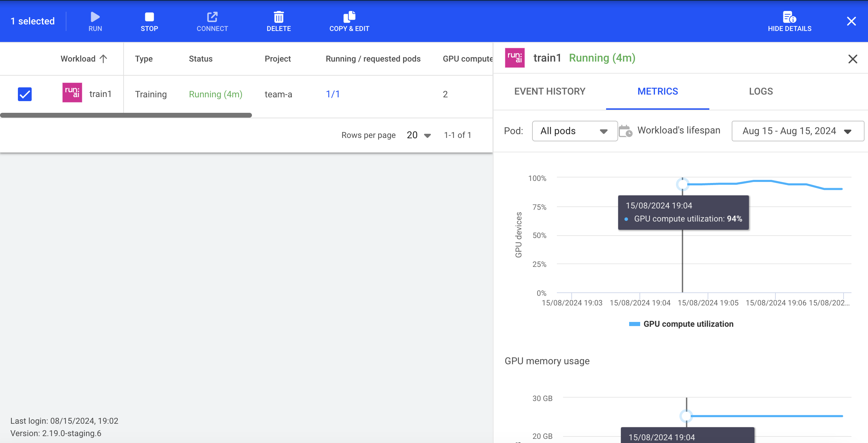Switch to the LOGS tab

pos(761,91)
